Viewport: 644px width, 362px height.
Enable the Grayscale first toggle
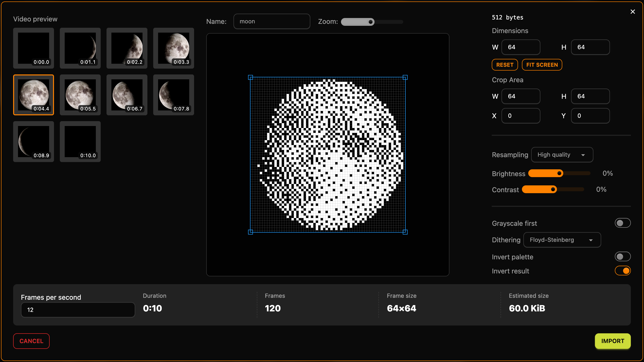point(623,223)
